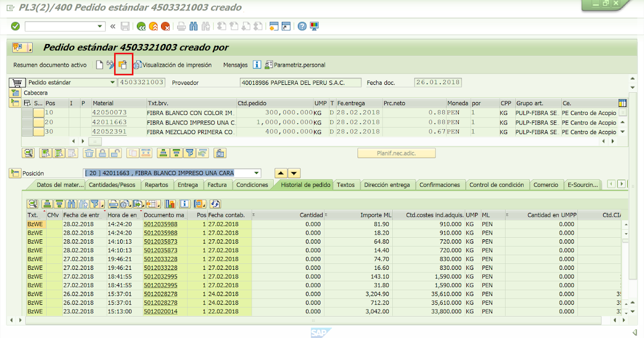Click the Delete trash can icon below items
The width and height of the screenshot is (644, 338).
click(89, 153)
